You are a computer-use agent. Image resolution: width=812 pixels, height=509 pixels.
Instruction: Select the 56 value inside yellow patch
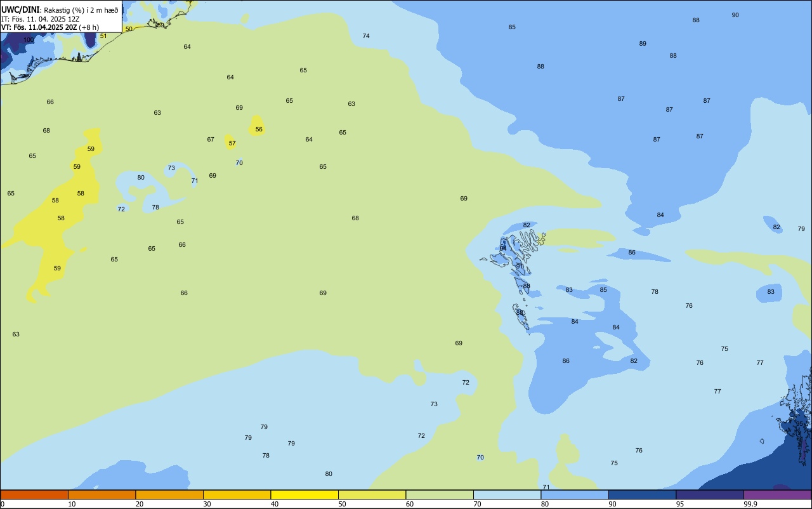259,129
